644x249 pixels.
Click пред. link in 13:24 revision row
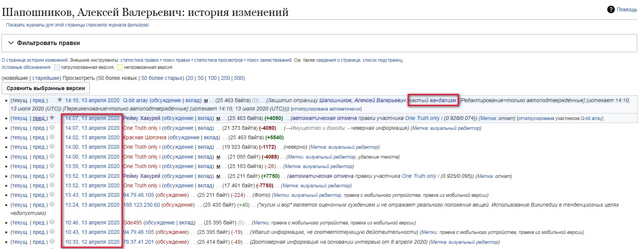(x=39, y=205)
